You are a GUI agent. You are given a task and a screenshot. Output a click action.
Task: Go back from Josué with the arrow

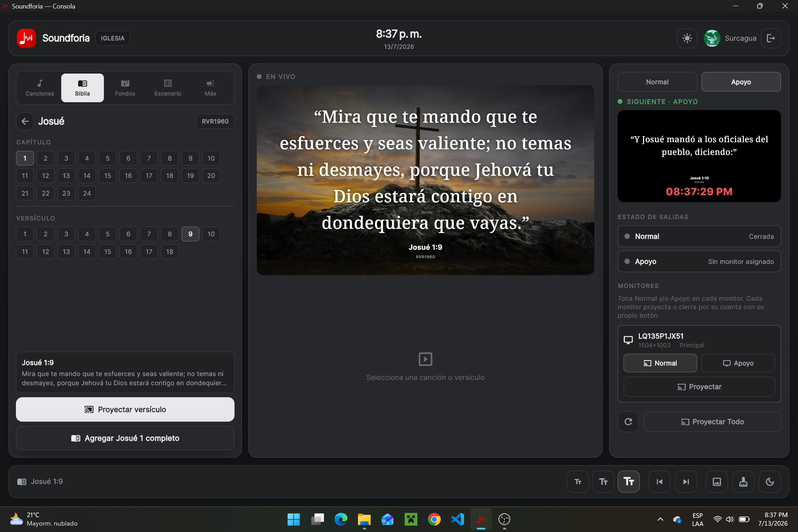25,121
